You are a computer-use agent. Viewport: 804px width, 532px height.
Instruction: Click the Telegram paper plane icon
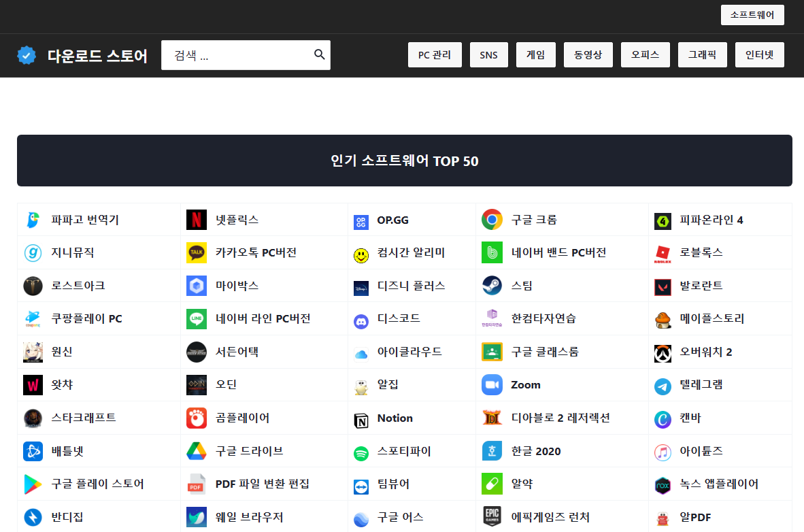(663, 386)
